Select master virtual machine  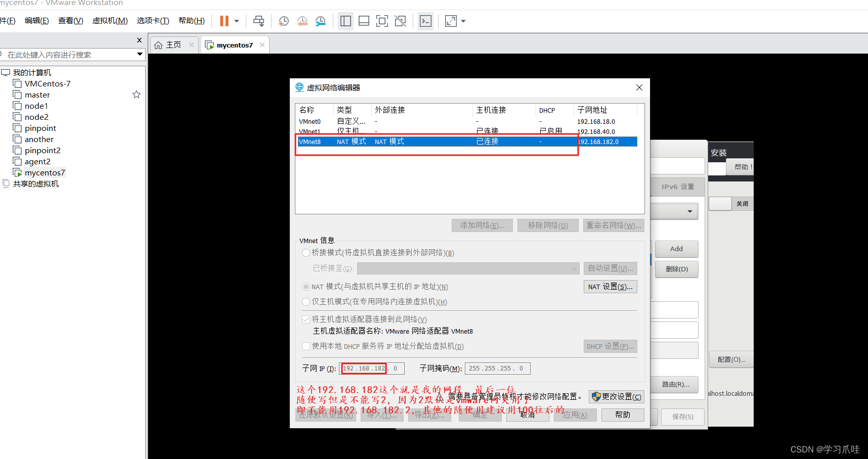(37, 95)
